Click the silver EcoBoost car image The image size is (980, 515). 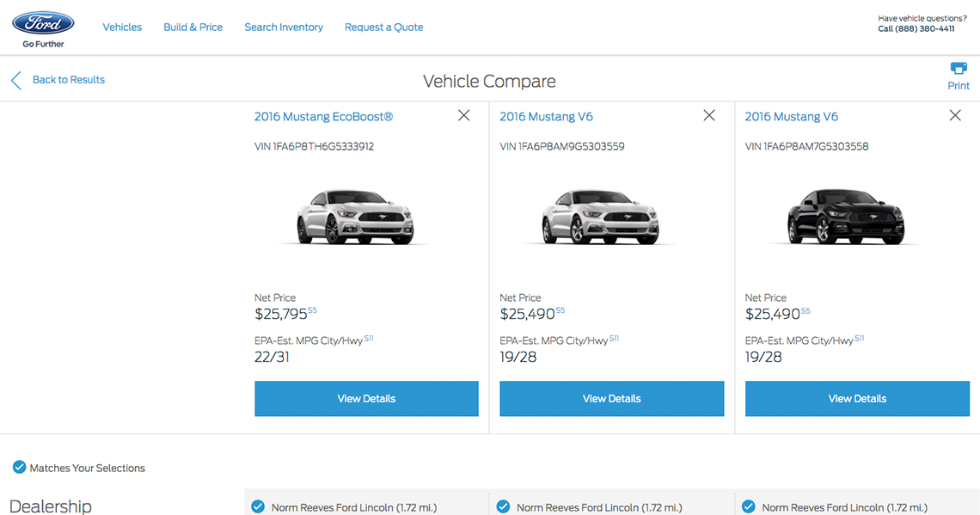pos(355,217)
